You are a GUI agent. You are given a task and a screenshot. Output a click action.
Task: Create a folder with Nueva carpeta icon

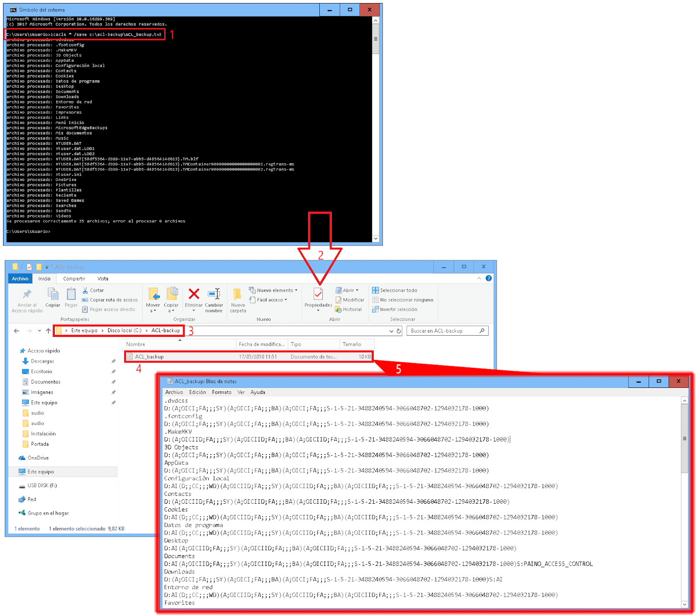point(238,299)
